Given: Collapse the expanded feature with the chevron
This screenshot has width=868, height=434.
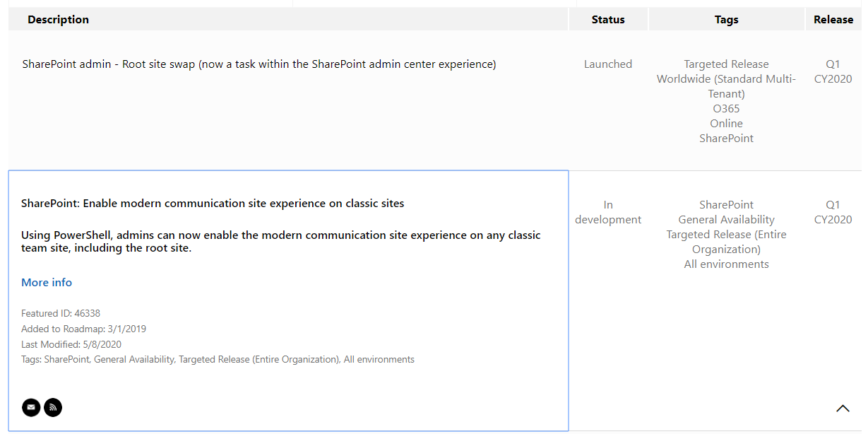Looking at the screenshot, I should point(843,409).
